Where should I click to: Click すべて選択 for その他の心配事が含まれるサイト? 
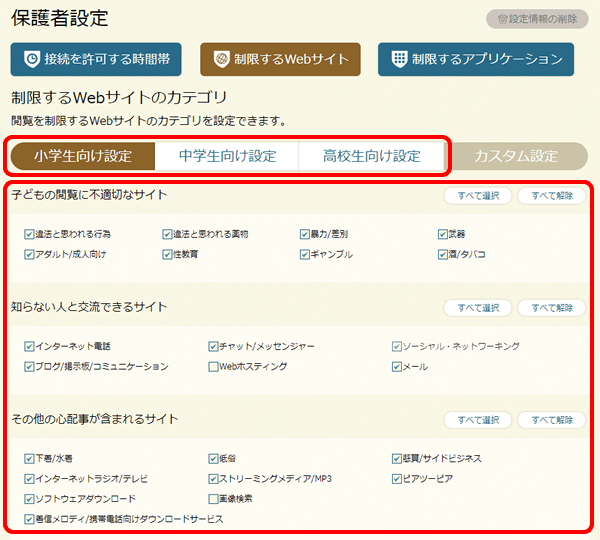478,420
